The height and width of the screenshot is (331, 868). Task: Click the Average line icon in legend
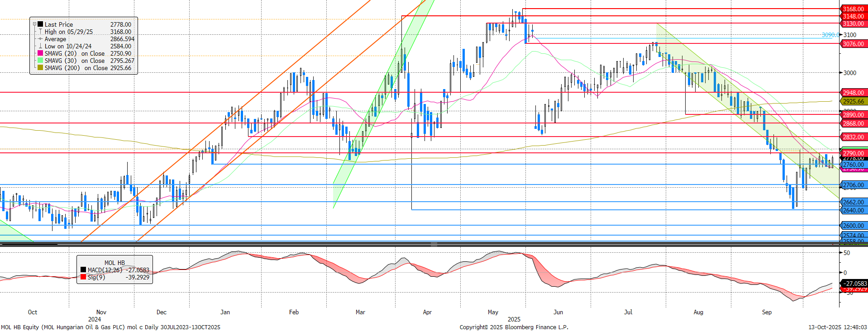click(x=40, y=39)
